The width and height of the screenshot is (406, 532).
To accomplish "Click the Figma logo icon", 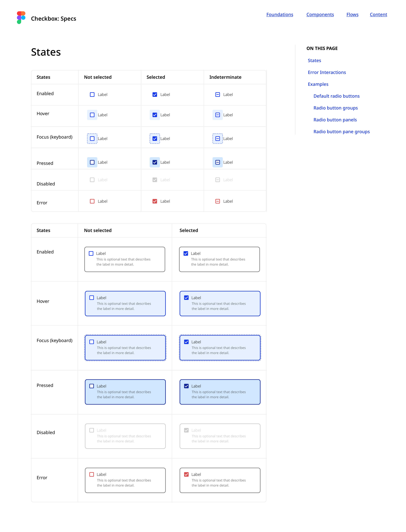I will click(21, 18).
